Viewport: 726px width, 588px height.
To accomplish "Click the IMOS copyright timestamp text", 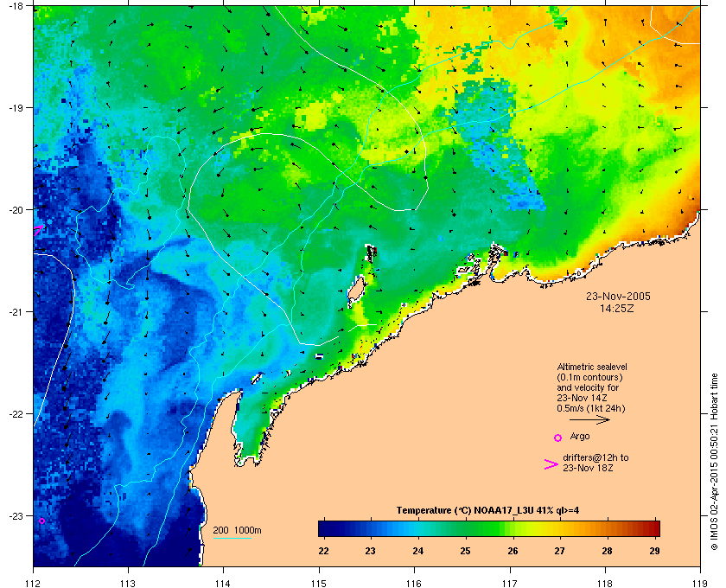I will coord(714,463).
